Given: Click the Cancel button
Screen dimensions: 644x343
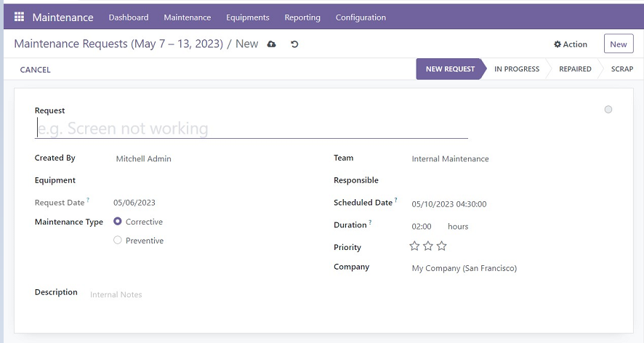Looking at the screenshot, I should (36, 70).
